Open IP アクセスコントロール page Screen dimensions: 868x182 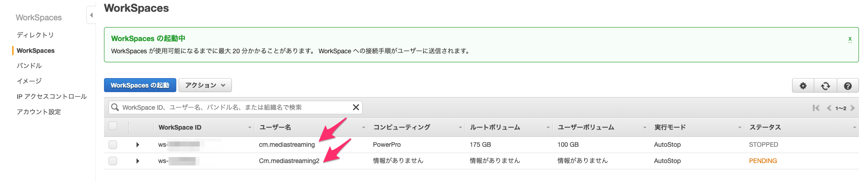pyautogui.click(x=52, y=96)
